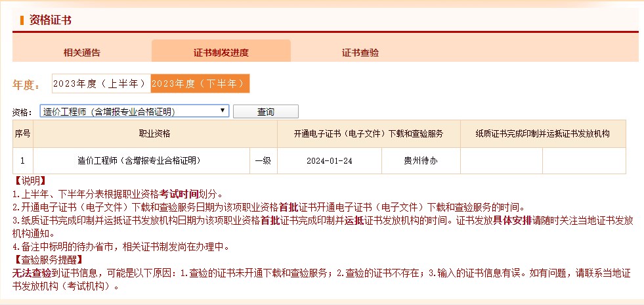Click the 一级 level cell

263,160
